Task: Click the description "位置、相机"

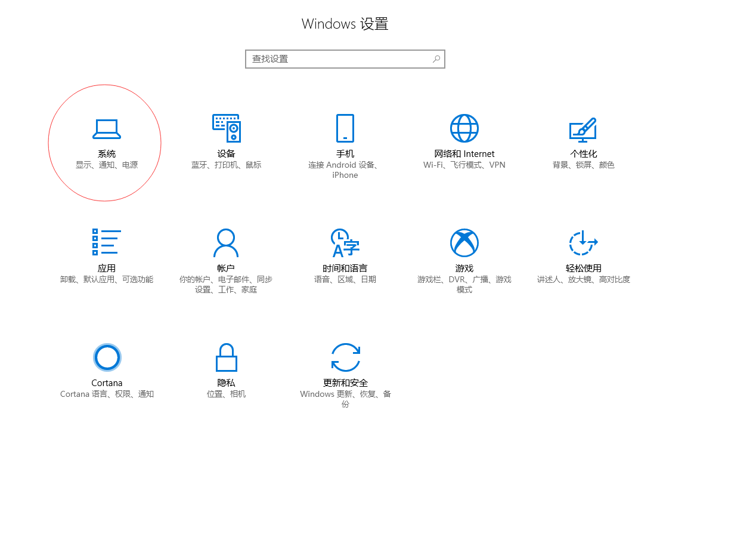Action: point(226,394)
